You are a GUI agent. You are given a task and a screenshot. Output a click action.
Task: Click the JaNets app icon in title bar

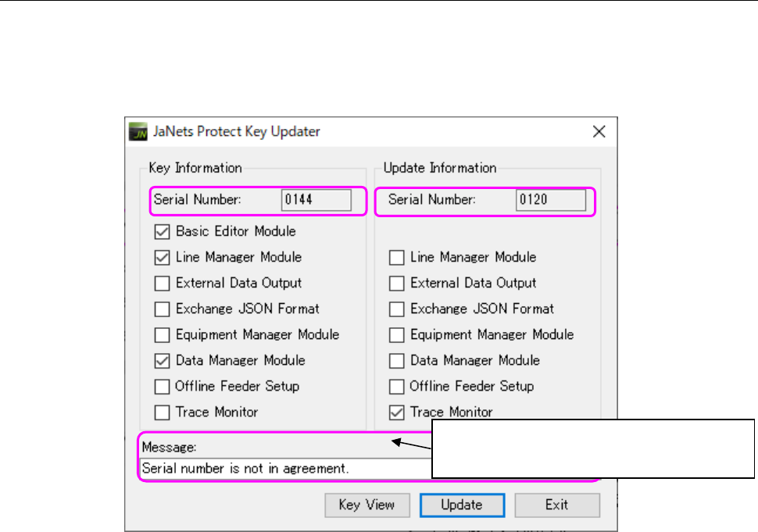136,132
